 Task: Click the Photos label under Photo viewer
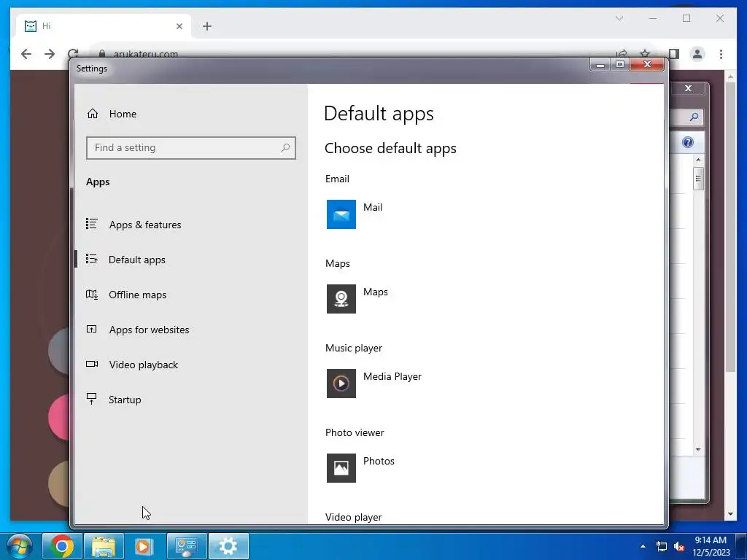pyautogui.click(x=379, y=461)
